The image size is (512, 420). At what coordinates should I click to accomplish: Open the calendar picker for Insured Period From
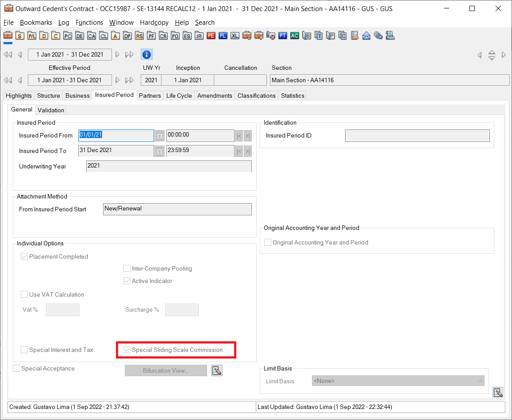pos(160,136)
